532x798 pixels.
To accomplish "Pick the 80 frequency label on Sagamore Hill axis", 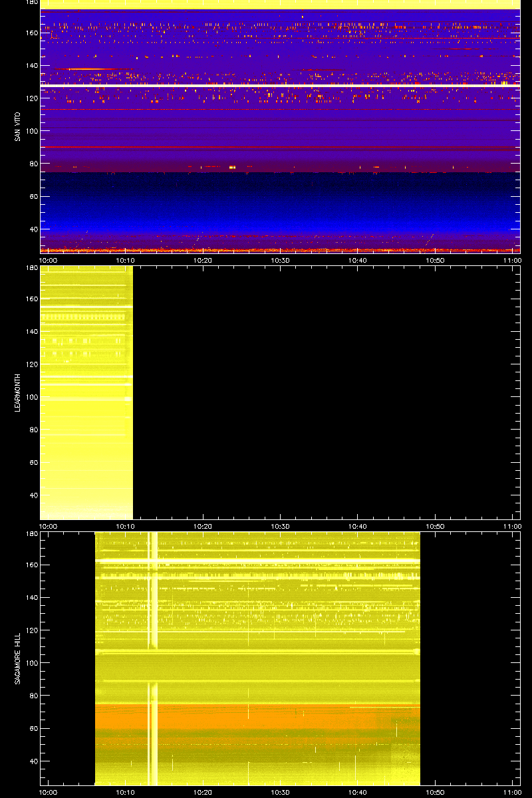I will (x=33, y=696).
